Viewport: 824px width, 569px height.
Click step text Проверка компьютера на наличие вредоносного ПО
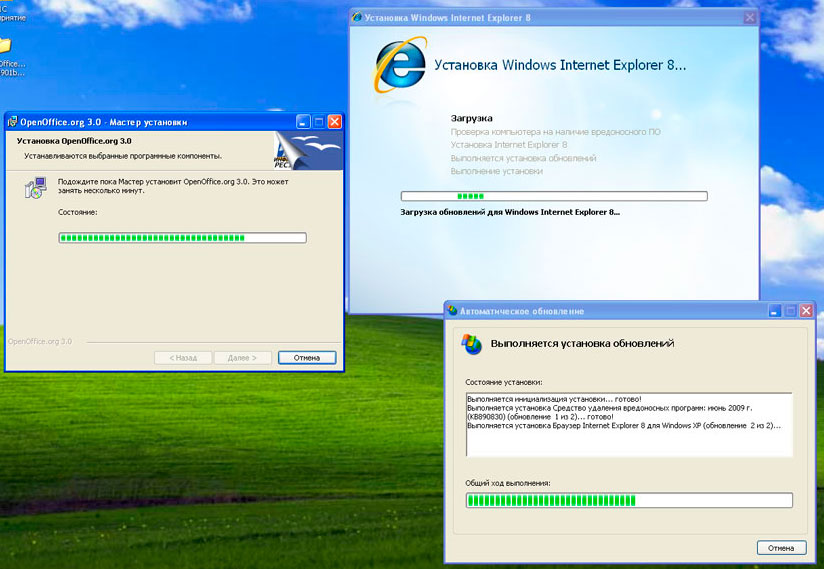point(555,132)
